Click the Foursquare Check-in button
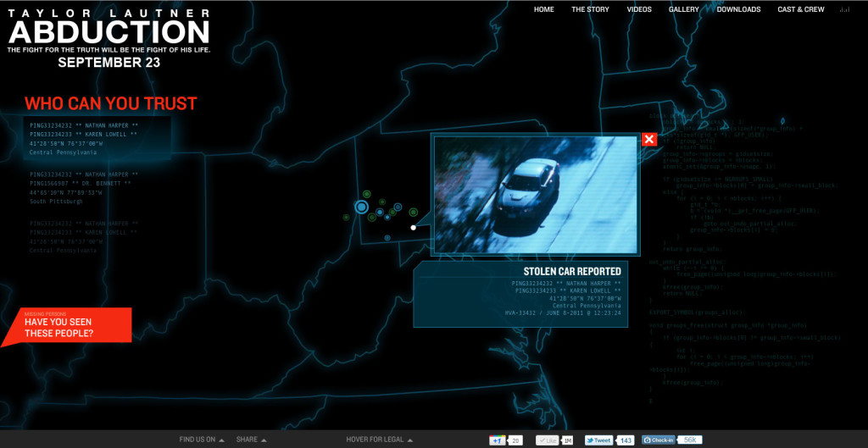This screenshot has height=448, width=868. pyautogui.click(x=659, y=440)
